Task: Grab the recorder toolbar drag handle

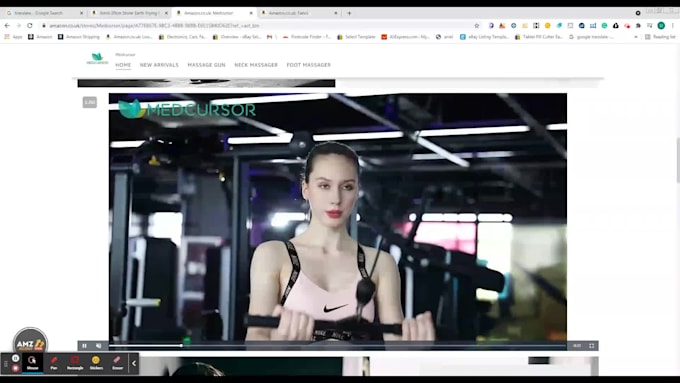Action: (x=6, y=363)
